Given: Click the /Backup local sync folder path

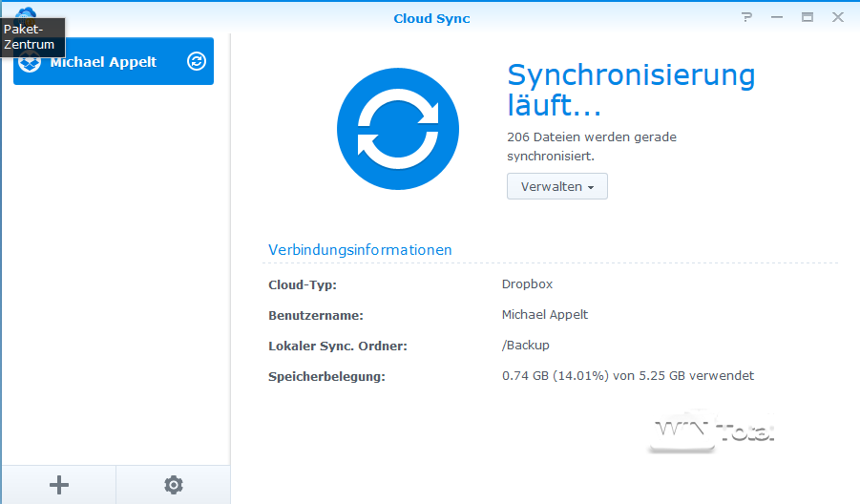Looking at the screenshot, I should click(x=526, y=346).
